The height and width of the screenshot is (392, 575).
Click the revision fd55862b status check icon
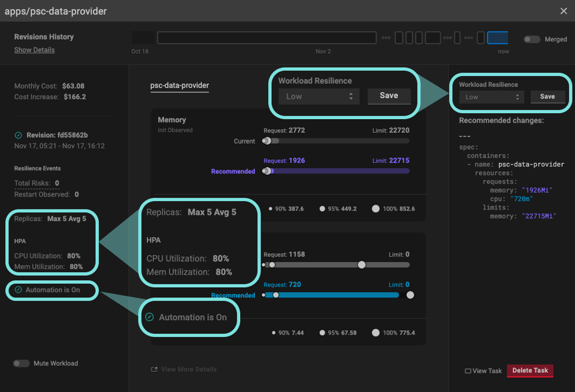tap(18, 135)
